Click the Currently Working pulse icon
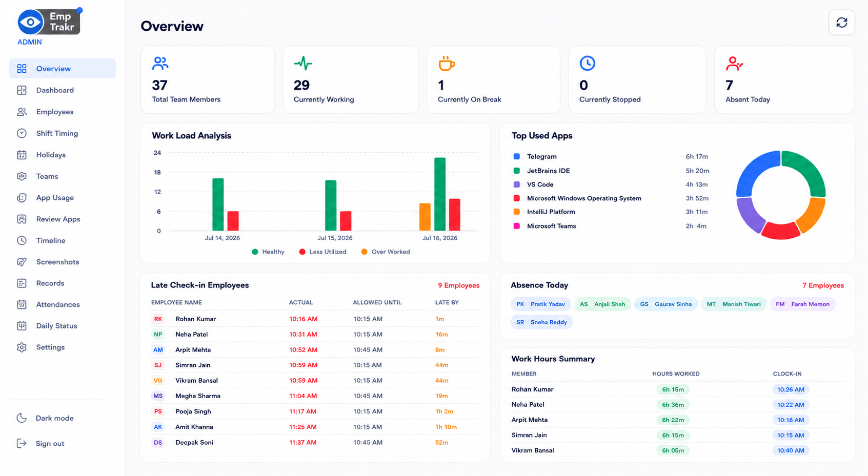The image size is (868, 476). click(303, 64)
